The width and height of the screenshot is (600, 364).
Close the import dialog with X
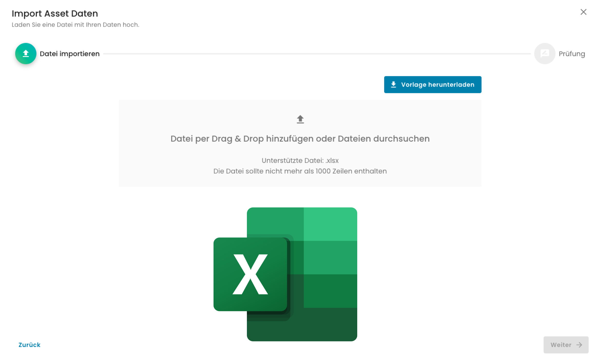pyautogui.click(x=583, y=12)
